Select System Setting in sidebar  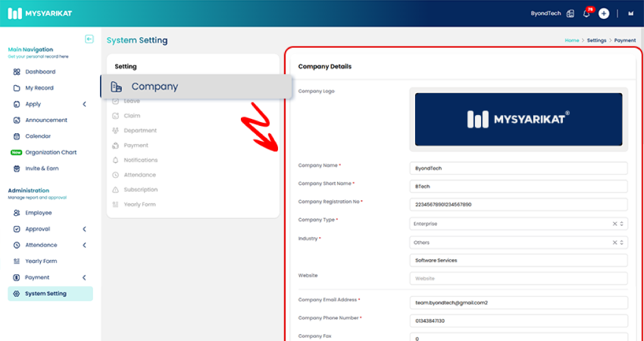50,294
